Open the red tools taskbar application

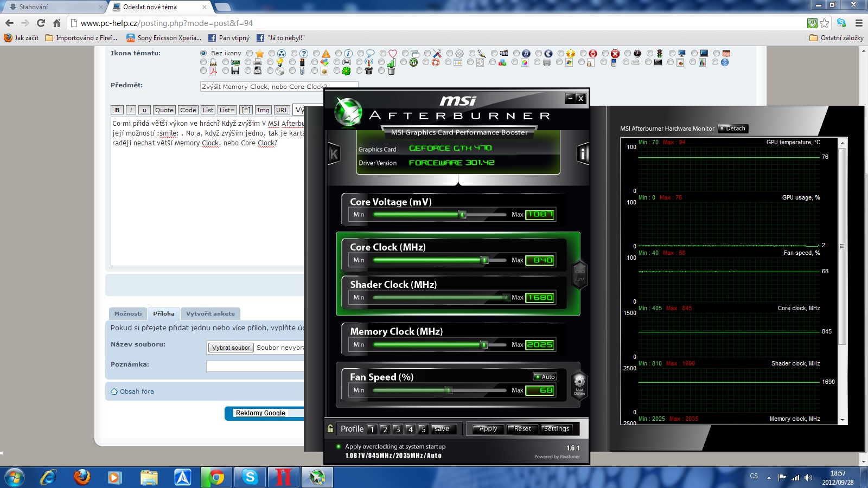pyautogui.click(x=283, y=478)
